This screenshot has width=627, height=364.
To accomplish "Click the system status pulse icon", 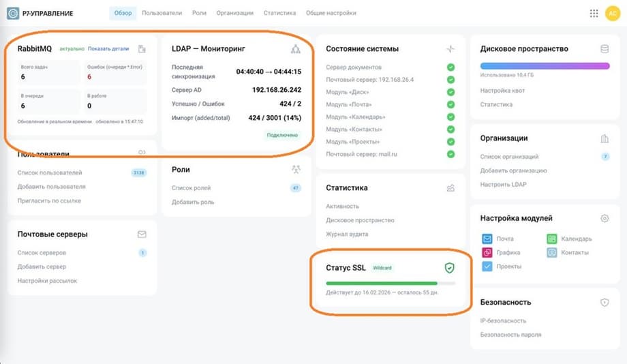I will [x=450, y=49].
